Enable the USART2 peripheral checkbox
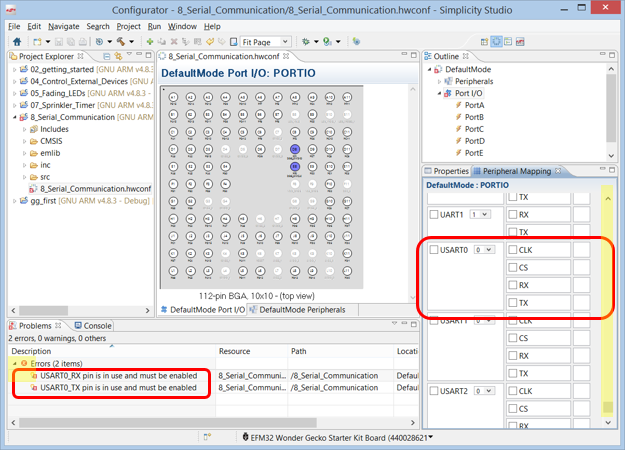This screenshot has width=625, height=450. pyautogui.click(x=434, y=391)
